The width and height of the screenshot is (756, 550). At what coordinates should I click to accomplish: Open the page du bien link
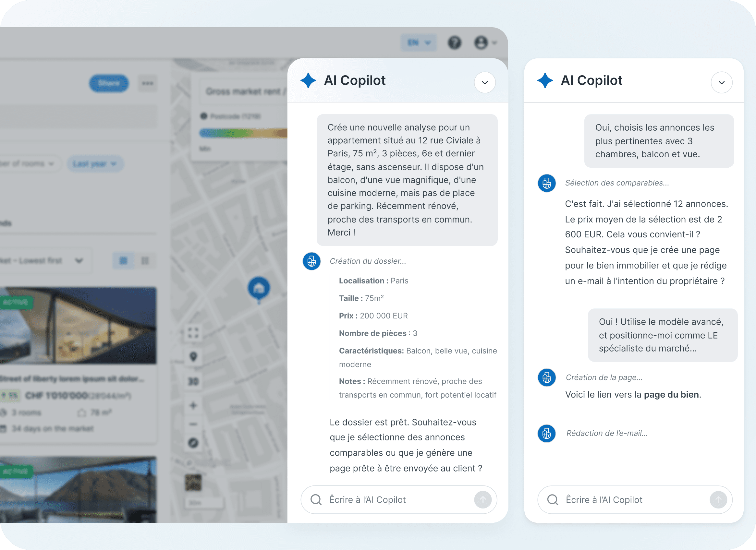click(671, 394)
